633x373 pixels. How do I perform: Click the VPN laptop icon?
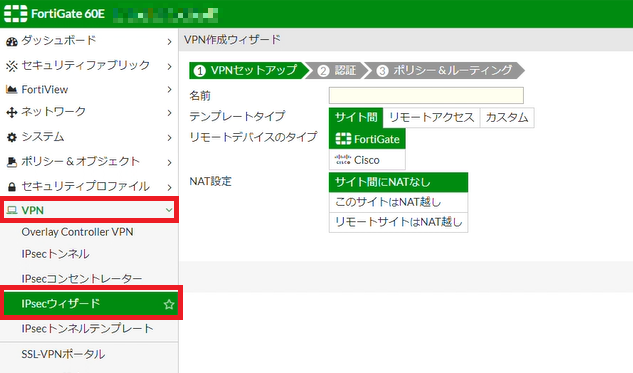(12, 210)
